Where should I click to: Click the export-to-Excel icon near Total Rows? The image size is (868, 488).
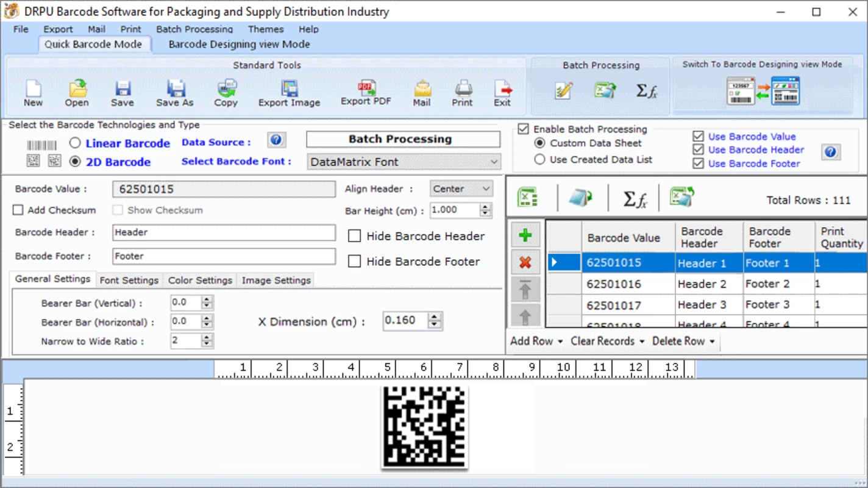tap(682, 197)
